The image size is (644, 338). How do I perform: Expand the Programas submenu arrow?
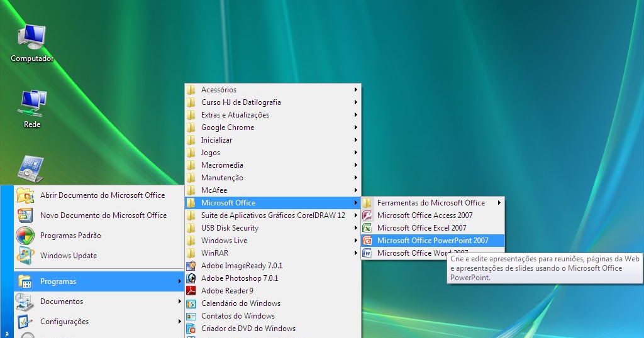[x=179, y=281]
